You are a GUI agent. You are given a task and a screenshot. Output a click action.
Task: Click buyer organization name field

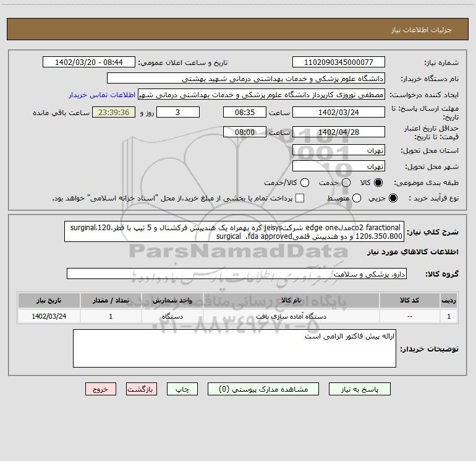pyautogui.click(x=246, y=79)
